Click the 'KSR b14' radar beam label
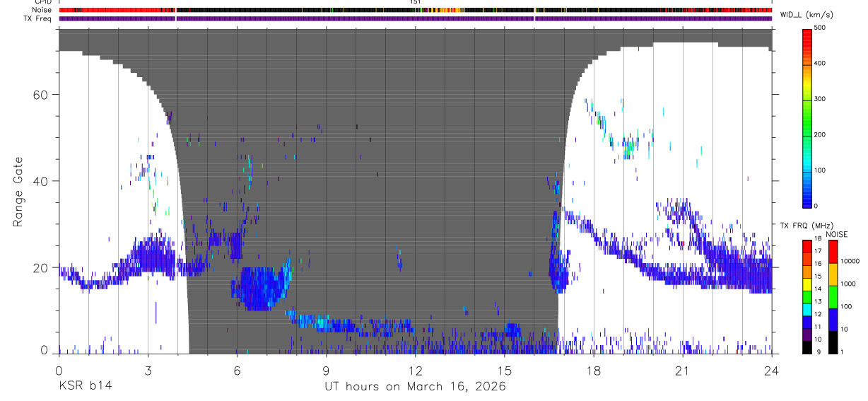Screen dimensions: 868x401 coord(85,386)
